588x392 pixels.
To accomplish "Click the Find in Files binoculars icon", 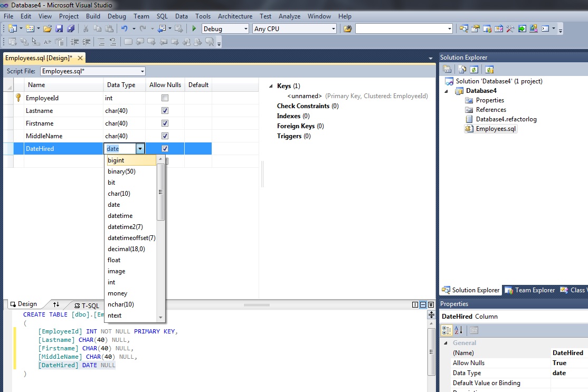I will coord(348,28).
